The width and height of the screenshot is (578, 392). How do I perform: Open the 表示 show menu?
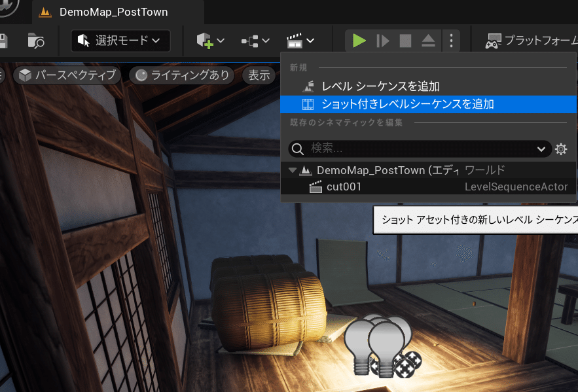(259, 75)
